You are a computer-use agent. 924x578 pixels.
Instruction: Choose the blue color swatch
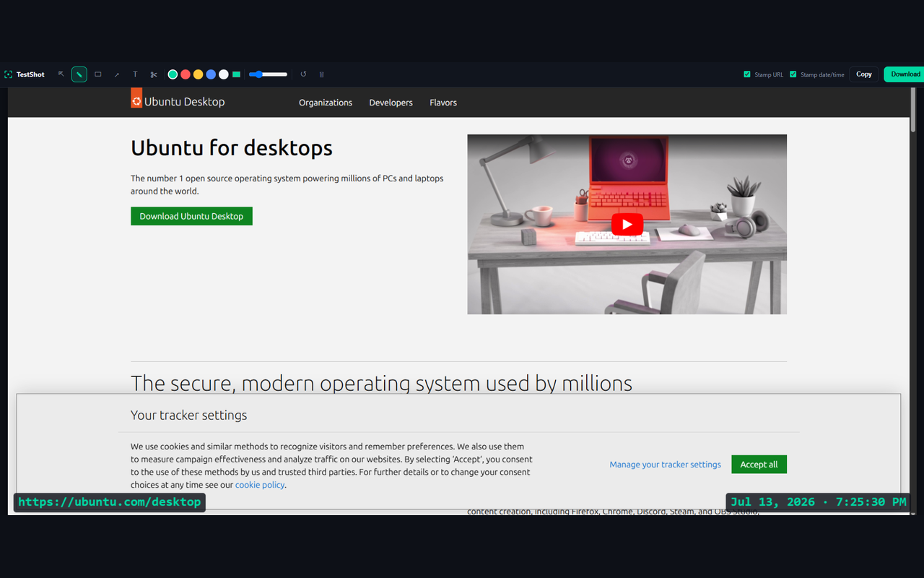[211, 74]
